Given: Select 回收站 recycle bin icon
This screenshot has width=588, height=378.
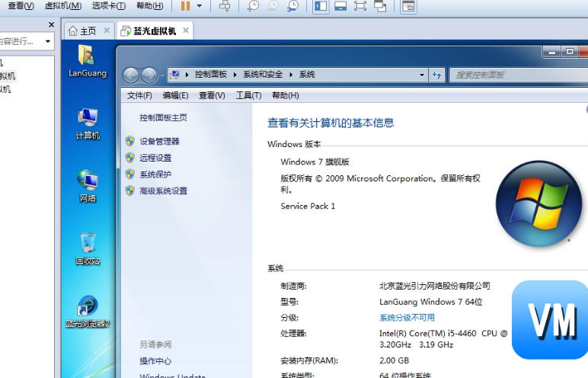Looking at the screenshot, I should pyautogui.click(x=88, y=249).
